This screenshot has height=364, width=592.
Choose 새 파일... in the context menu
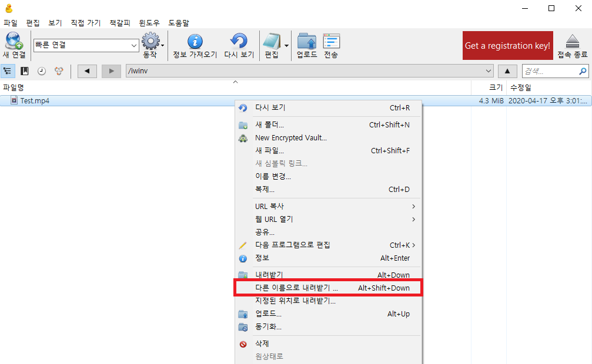(328, 150)
